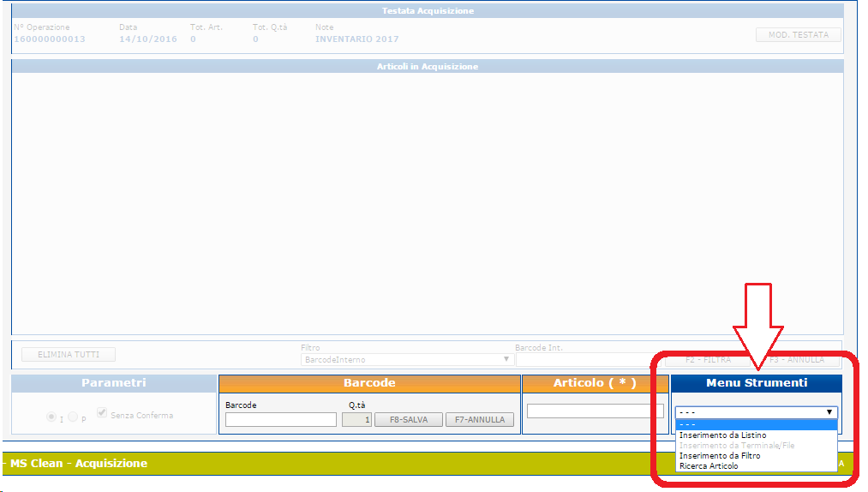The image size is (868, 492).
Task: Click the date 14/10/2016
Action: click(147, 39)
